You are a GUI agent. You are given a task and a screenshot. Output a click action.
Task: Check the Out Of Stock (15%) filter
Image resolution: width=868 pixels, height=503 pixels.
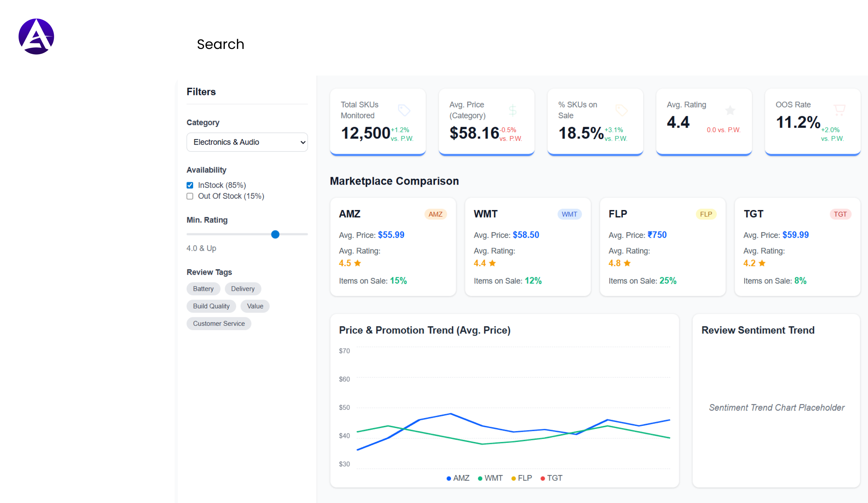pos(190,196)
